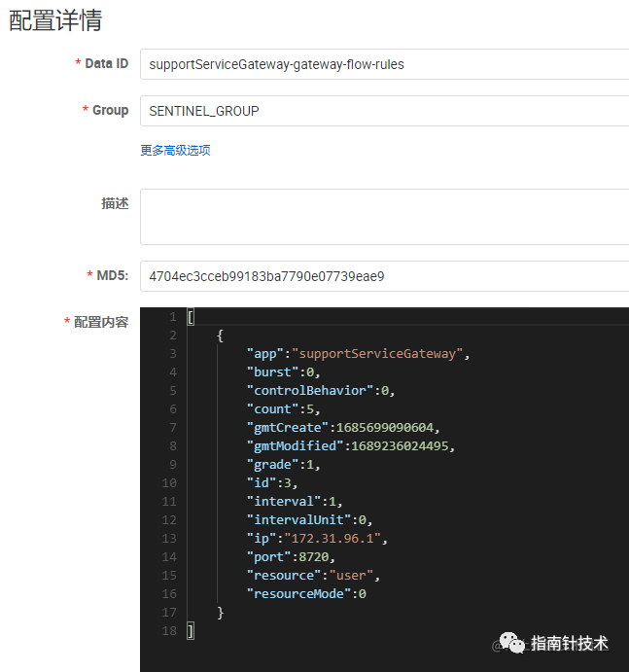Click the "gmtCreate":1685699090604 line
Viewport: 629px width, 672px height.
pos(343,427)
